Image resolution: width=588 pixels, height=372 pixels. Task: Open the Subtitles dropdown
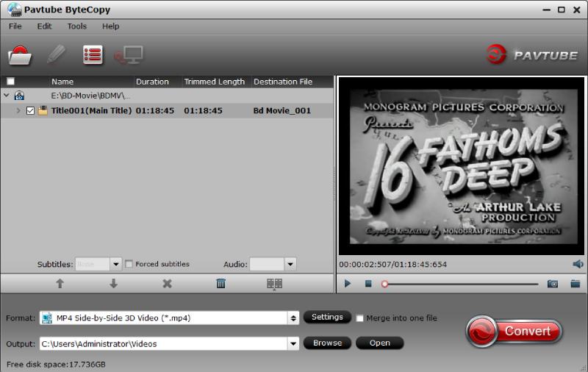116,264
